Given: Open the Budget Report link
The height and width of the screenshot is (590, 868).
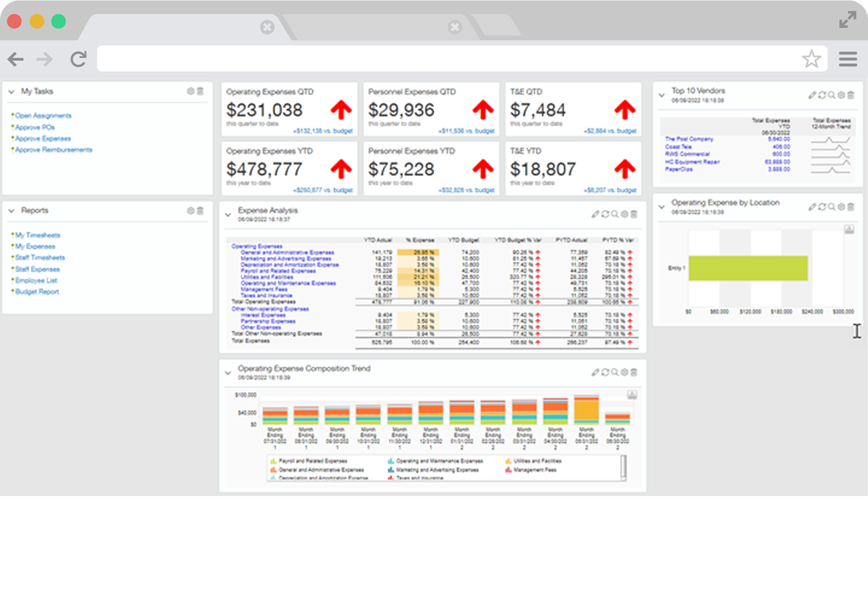Looking at the screenshot, I should coord(37,292).
